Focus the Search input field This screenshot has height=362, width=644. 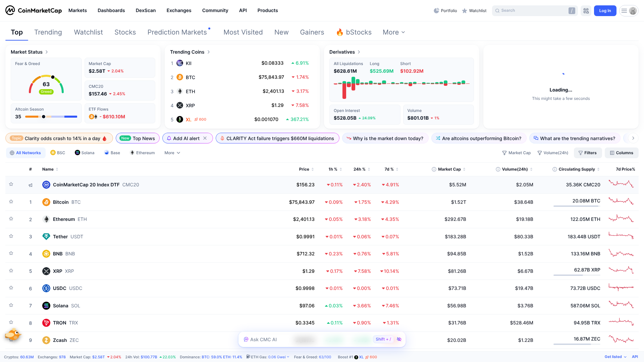click(x=535, y=11)
